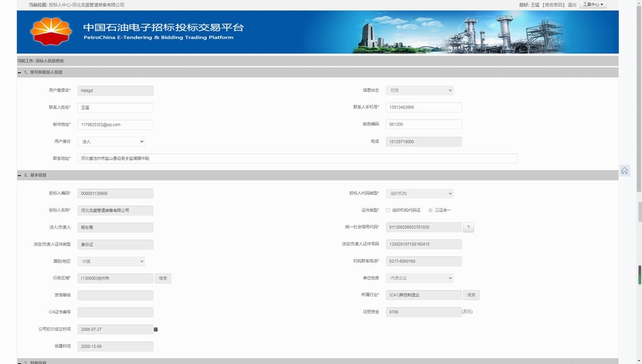Click the 投标人编码 field

115,193
